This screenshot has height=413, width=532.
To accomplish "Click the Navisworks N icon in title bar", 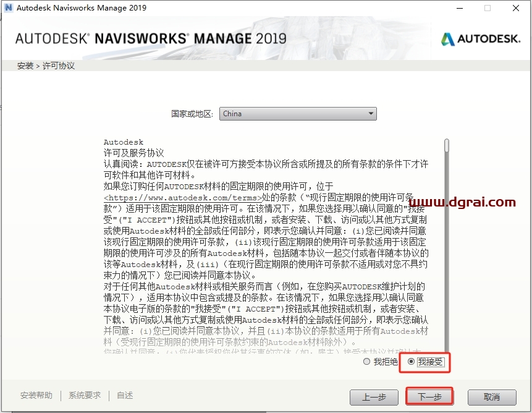I will tap(9, 7).
